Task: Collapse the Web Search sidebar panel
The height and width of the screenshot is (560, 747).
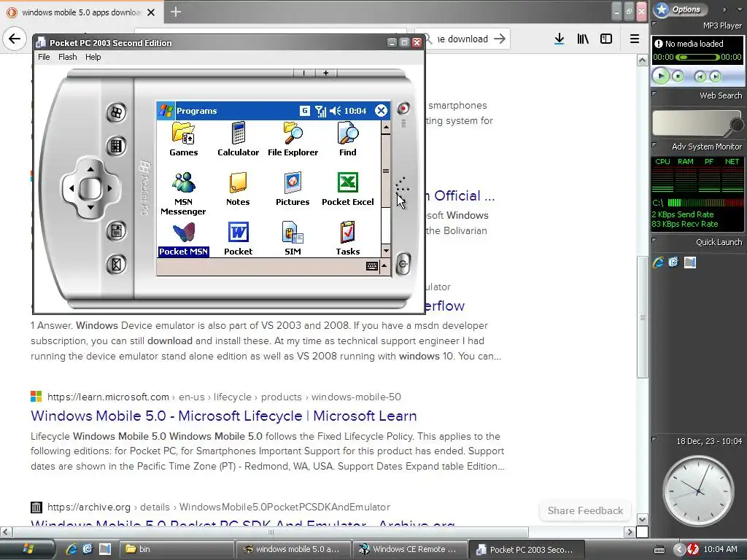Action: click(654, 94)
